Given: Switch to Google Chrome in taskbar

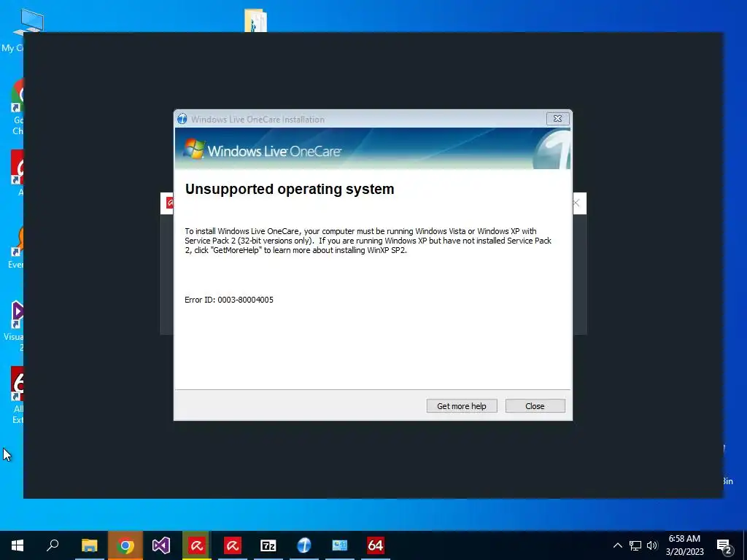Looking at the screenshot, I should [125, 545].
